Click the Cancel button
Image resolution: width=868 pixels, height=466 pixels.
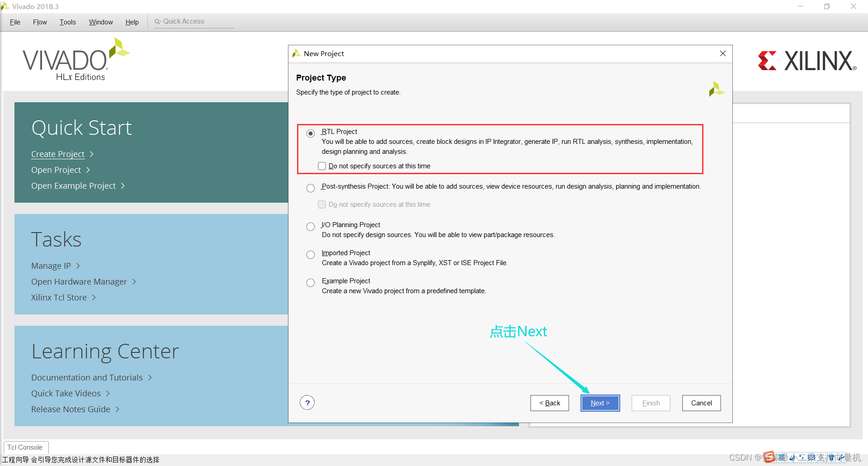[701, 403]
